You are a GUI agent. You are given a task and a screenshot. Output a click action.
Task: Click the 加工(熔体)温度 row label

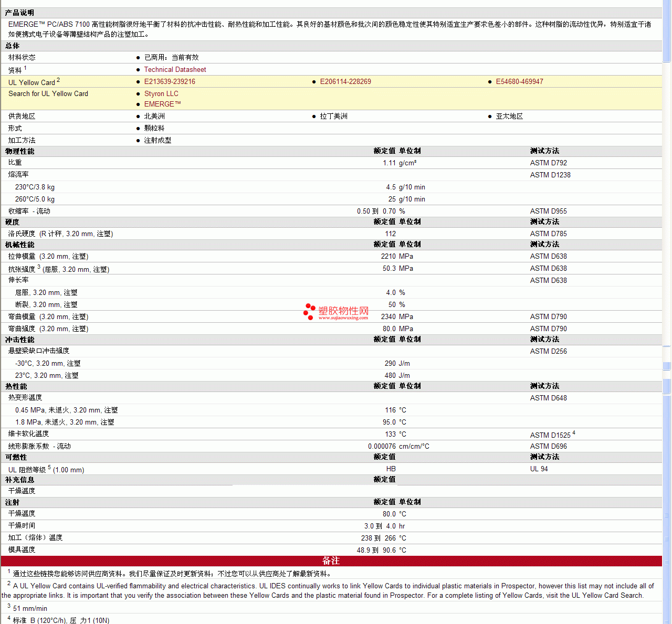[x=35, y=537]
